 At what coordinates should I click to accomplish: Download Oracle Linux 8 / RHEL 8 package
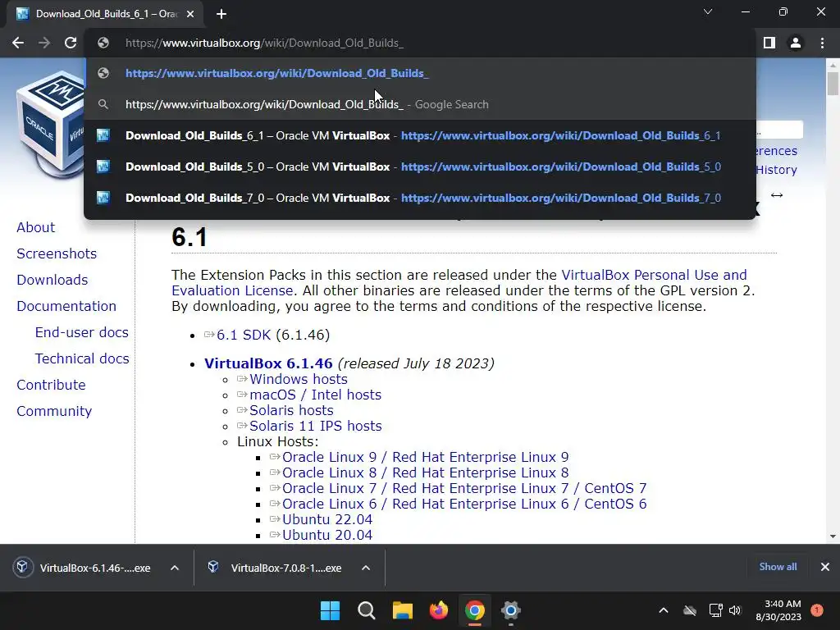click(x=426, y=472)
